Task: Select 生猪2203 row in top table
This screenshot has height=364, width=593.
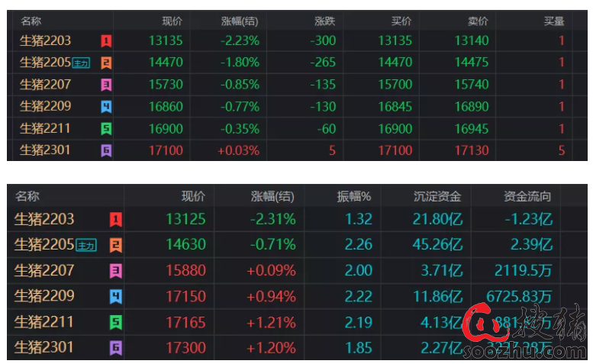Action: pyautogui.click(x=45, y=40)
